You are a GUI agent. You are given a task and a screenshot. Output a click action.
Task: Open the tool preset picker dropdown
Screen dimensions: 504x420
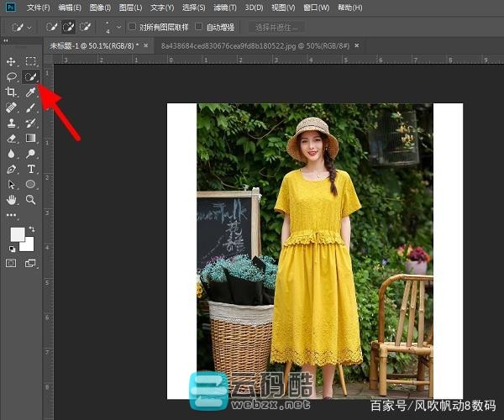coord(30,27)
